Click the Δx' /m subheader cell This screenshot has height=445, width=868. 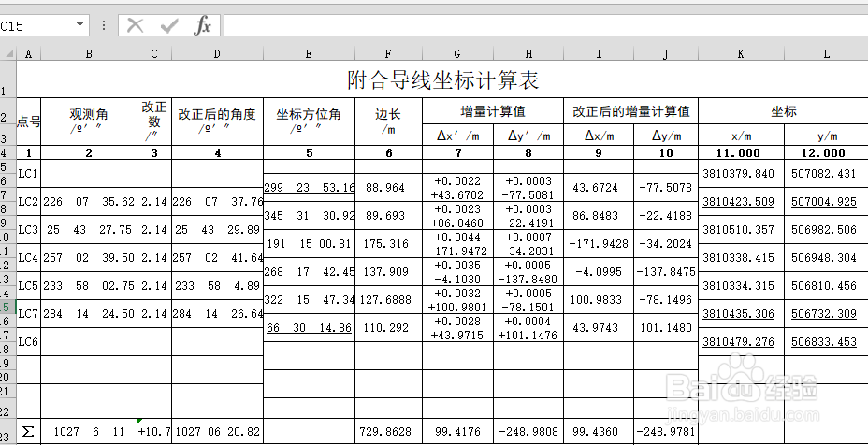457,135
